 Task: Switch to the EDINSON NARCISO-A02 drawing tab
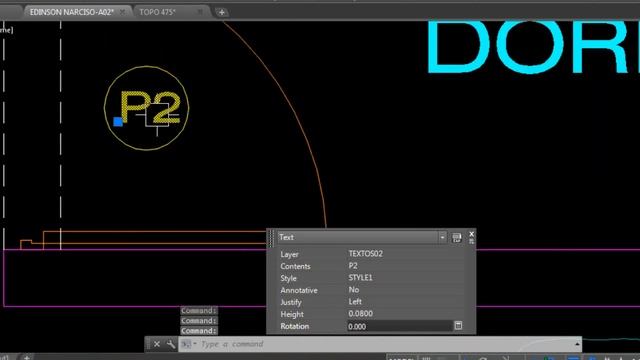coord(72,12)
